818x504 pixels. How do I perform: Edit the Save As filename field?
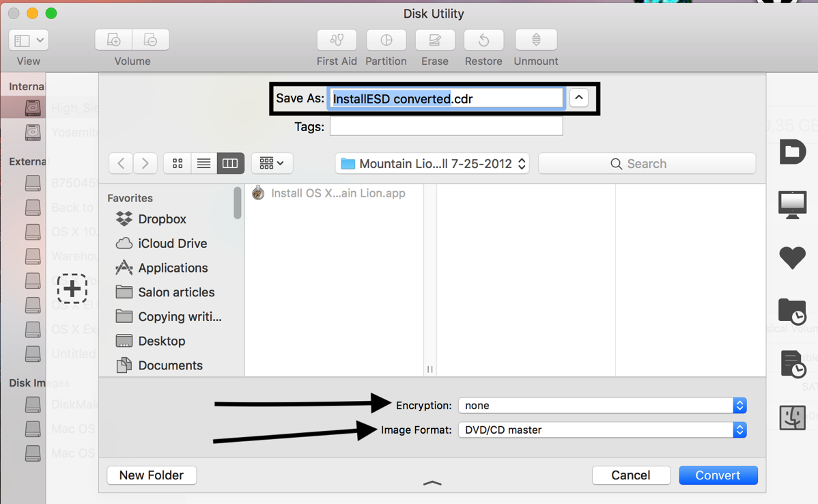(x=446, y=98)
